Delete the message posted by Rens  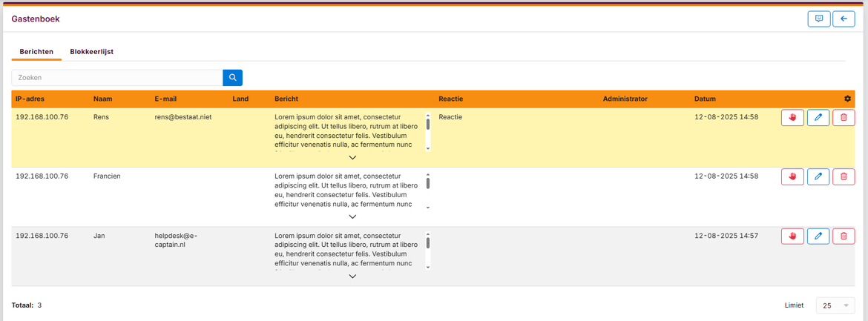[x=844, y=118]
